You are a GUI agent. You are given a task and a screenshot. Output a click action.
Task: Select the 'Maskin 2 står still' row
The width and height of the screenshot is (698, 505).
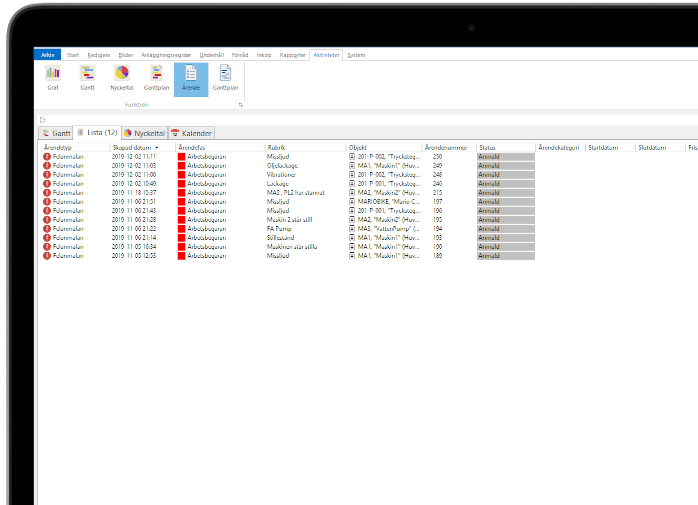[288, 220]
